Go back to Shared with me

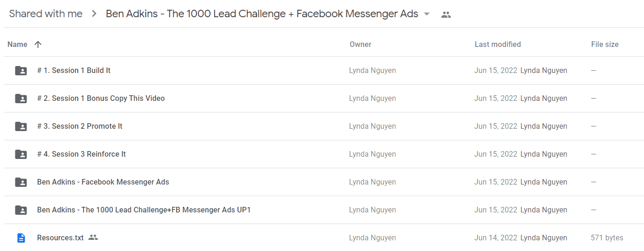(x=46, y=14)
